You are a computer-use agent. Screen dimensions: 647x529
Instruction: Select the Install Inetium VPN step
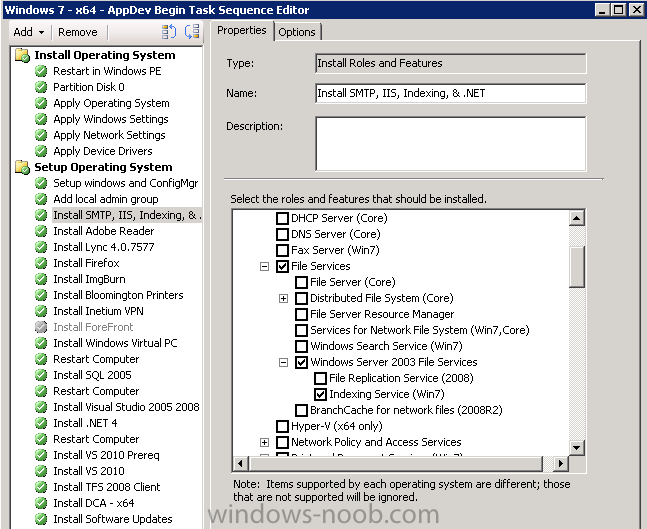click(x=98, y=311)
